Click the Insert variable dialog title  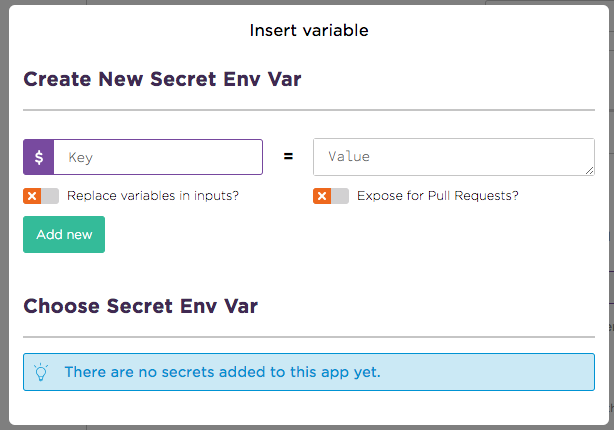(309, 30)
